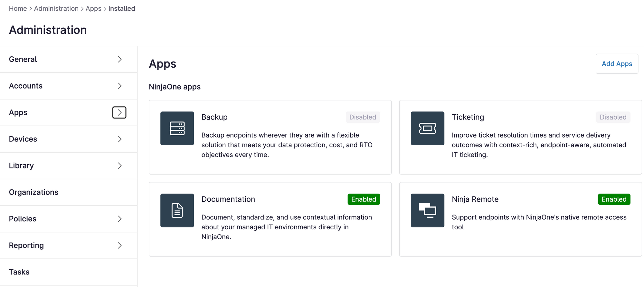Go to Home in the breadcrumb

pos(18,9)
